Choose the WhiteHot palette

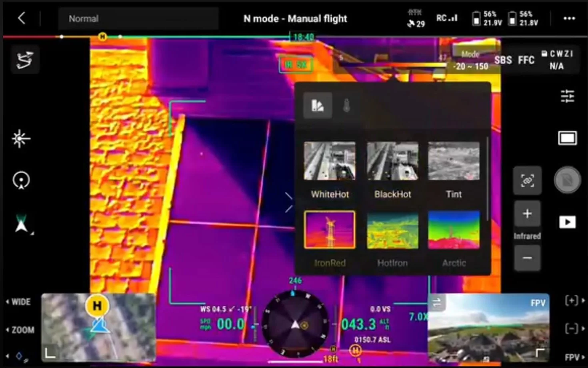[330, 171]
